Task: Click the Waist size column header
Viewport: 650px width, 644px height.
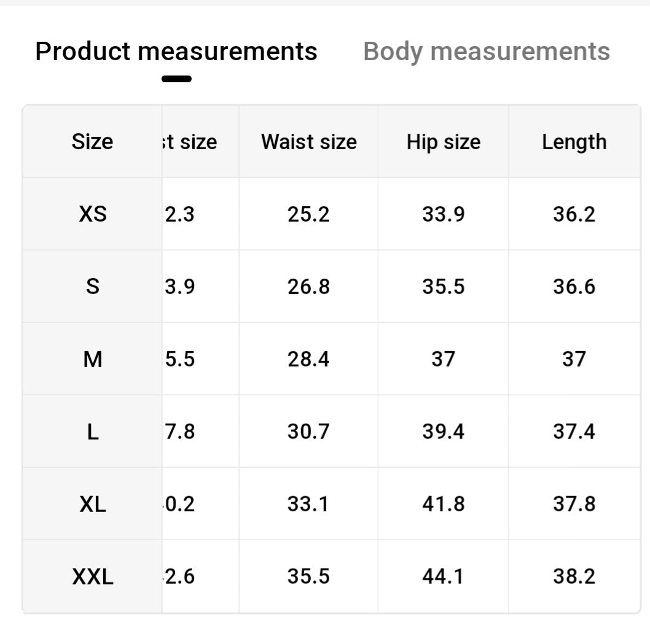Action: [x=308, y=142]
